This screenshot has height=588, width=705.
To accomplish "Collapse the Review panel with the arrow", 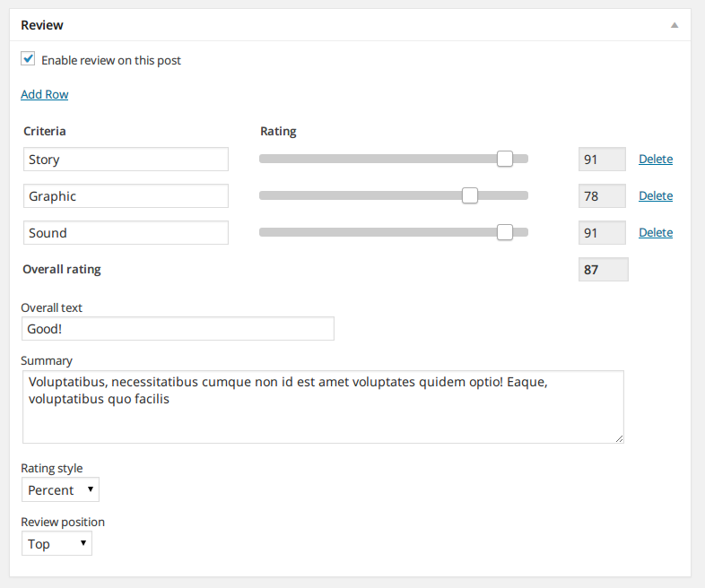I will (675, 26).
